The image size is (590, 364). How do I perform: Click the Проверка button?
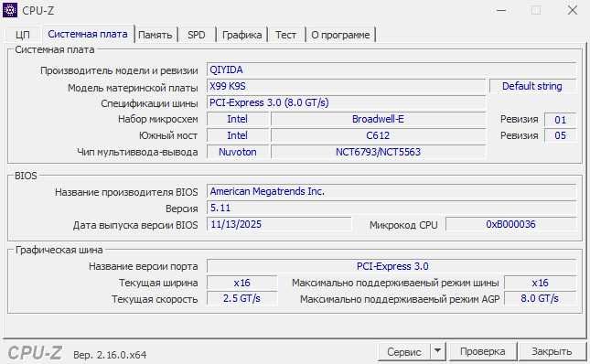point(482,351)
